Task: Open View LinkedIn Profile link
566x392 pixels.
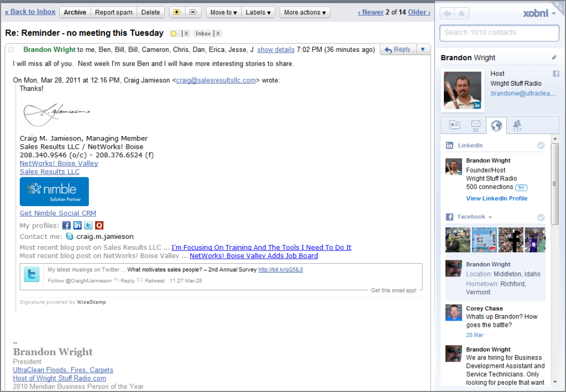Action: coord(496,198)
